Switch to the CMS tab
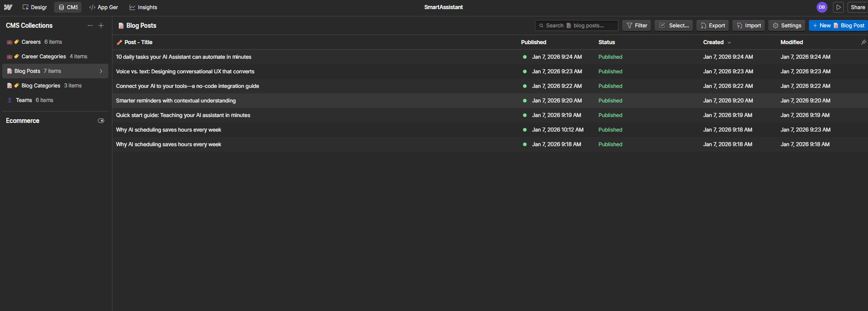 point(68,7)
